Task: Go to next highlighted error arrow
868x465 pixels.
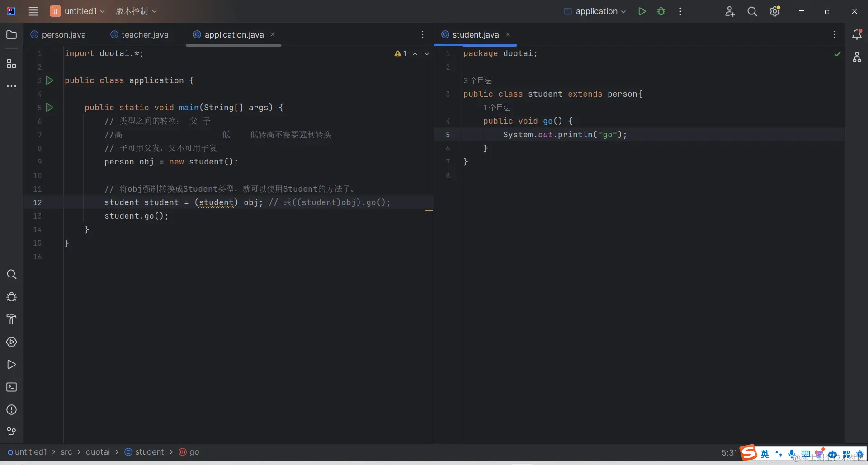Action: (427, 53)
